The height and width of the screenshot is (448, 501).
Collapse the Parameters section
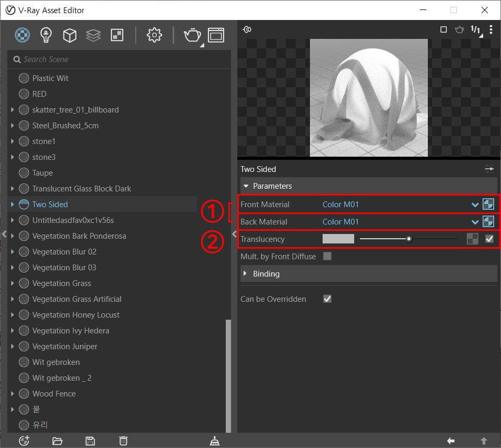246,186
